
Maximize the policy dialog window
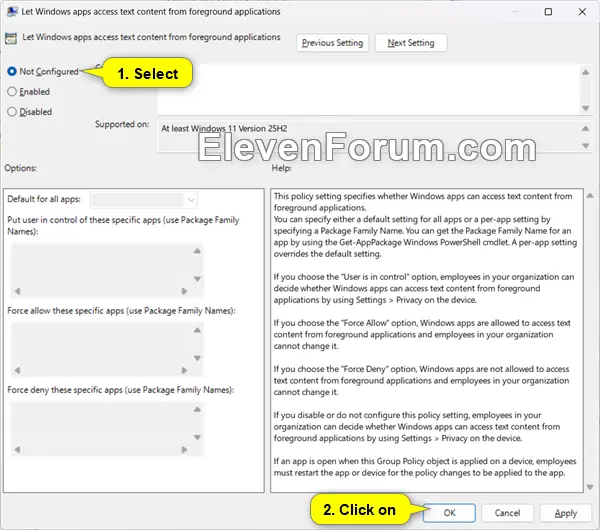pyautogui.click(x=548, y=12)
